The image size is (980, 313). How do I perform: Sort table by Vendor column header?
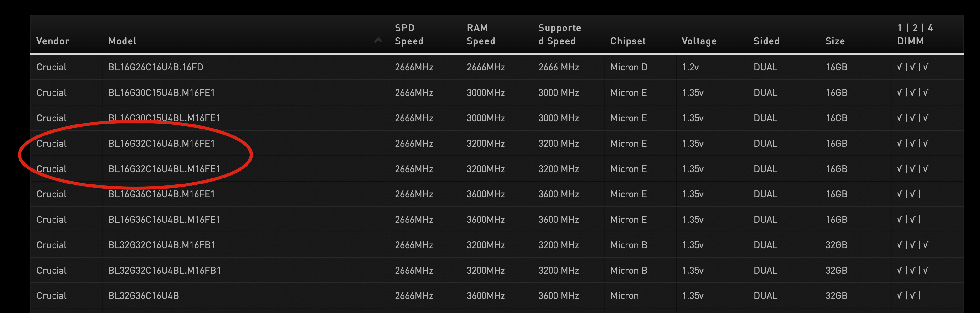pyautogui.click(x=53, y=41)
